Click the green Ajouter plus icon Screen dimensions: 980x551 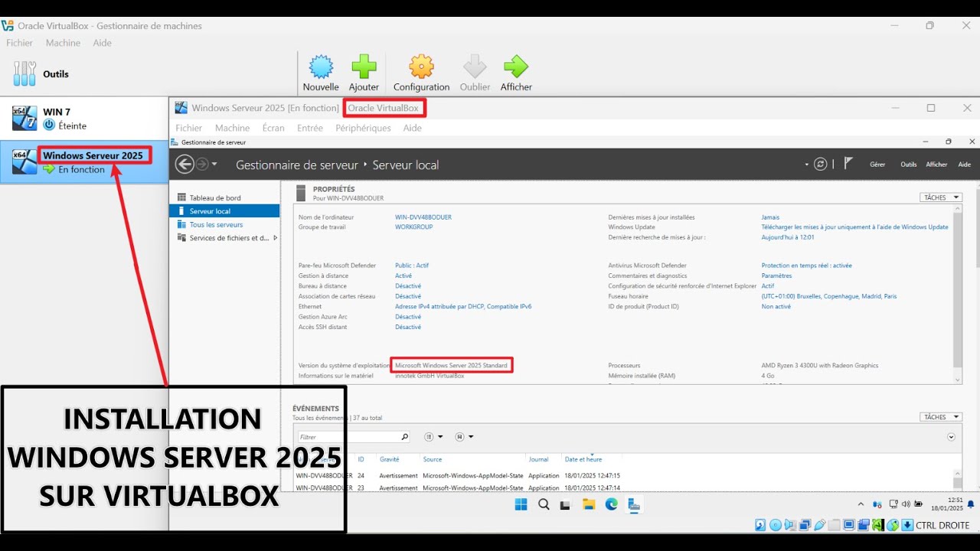[364, 67]
